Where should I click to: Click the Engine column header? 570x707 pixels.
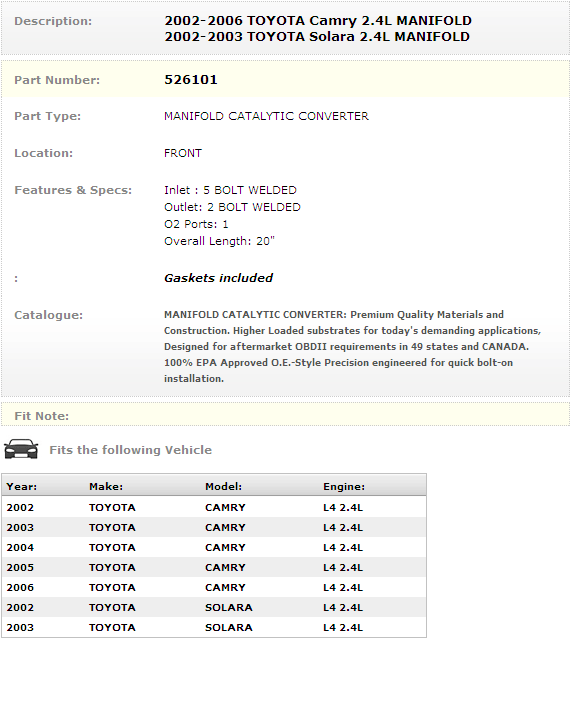344,487
